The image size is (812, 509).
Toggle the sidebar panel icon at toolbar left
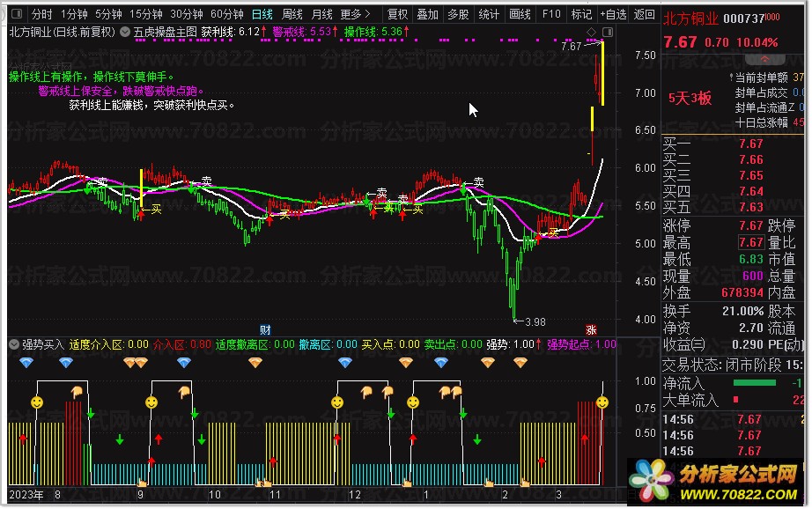click(x=17, y=14)
